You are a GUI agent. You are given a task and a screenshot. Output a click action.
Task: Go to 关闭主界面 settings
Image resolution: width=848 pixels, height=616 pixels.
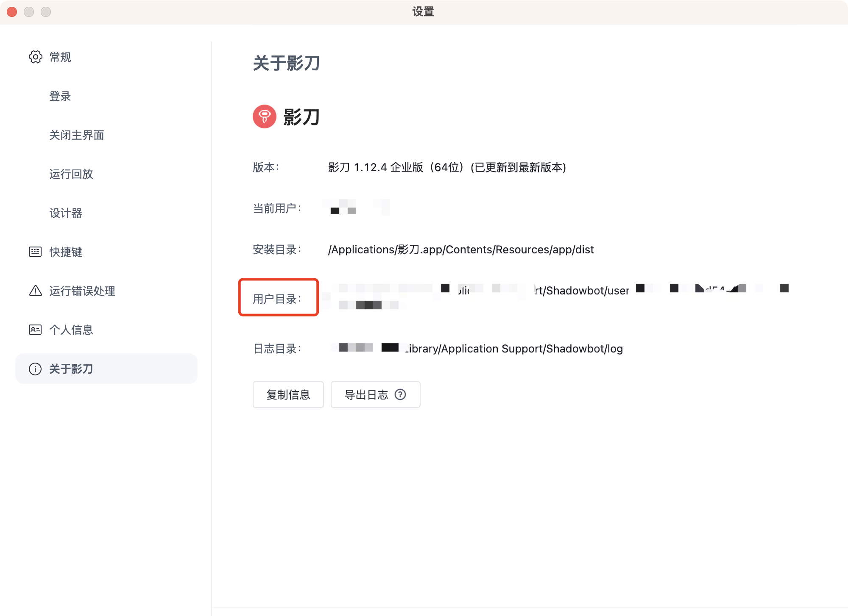coord(77,135)
